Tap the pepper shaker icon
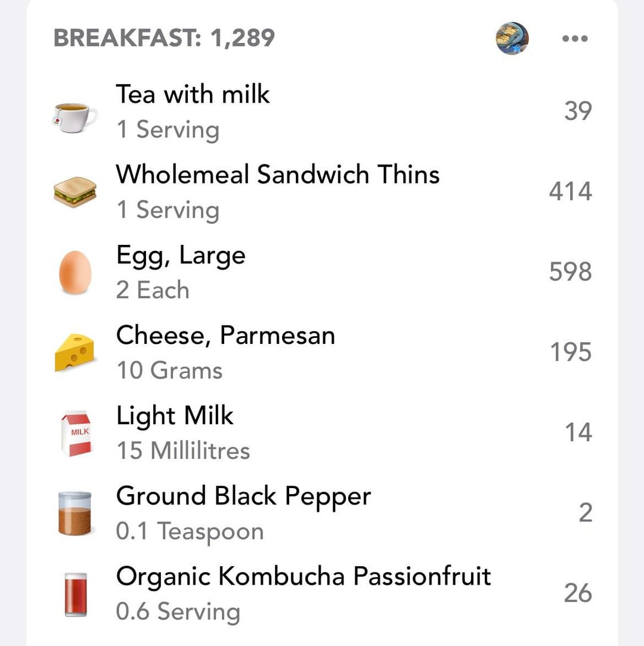644x646 pixels. coord(75,513)
